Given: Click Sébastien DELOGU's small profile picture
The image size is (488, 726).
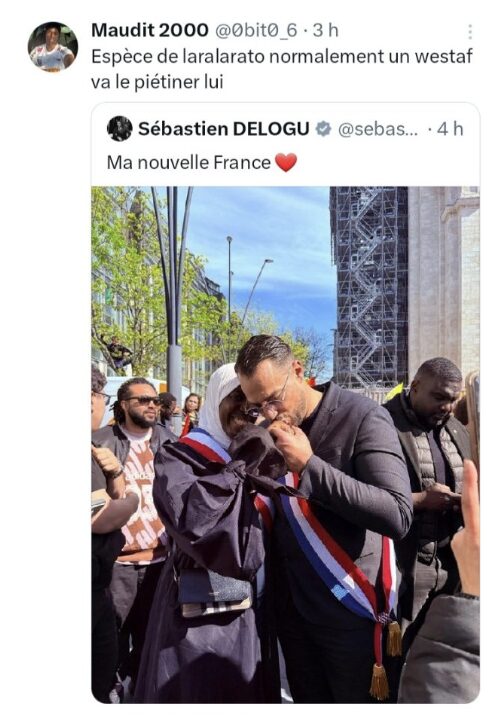Looking at the screenshot, I should click(119, 129).
